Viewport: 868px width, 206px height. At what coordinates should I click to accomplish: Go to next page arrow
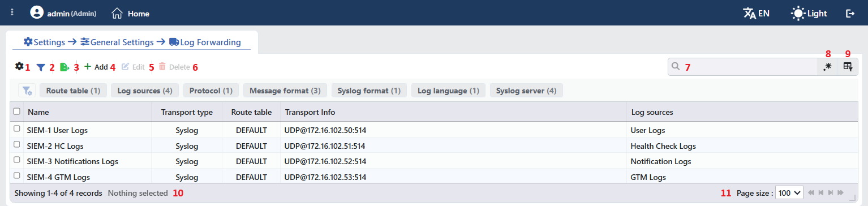(831, 193)
